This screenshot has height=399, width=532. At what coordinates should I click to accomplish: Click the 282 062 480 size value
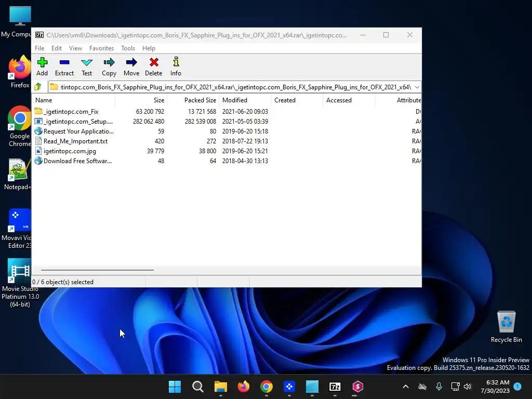tap(148, 121)
